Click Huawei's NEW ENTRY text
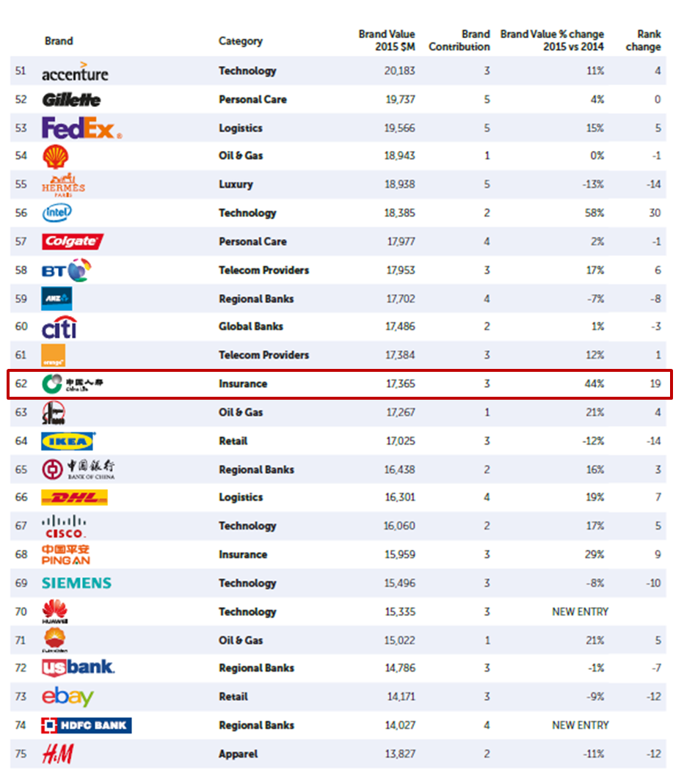The height and width of the screenshot is (784, 684). (580, 612)
